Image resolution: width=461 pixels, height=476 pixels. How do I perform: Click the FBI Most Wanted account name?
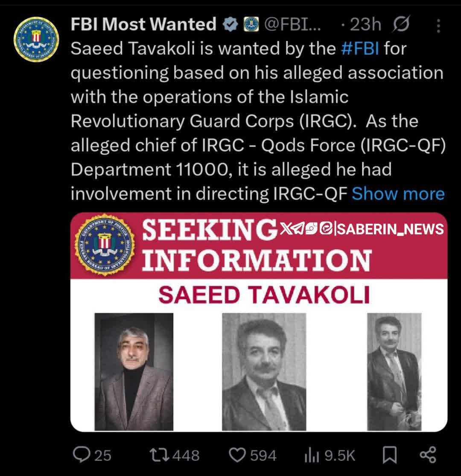pyautogui.click(x=143, y=25)
